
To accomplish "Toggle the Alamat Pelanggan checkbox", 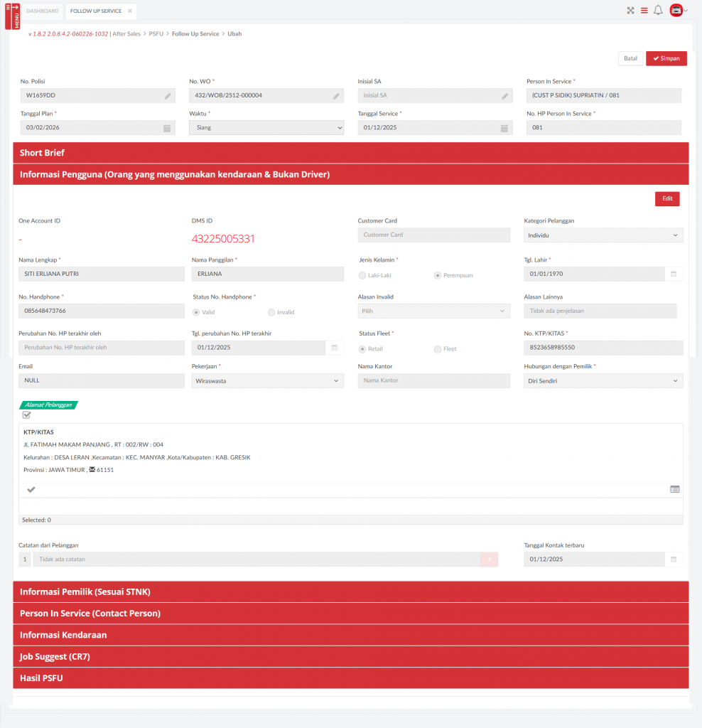I will coord(27,415).
